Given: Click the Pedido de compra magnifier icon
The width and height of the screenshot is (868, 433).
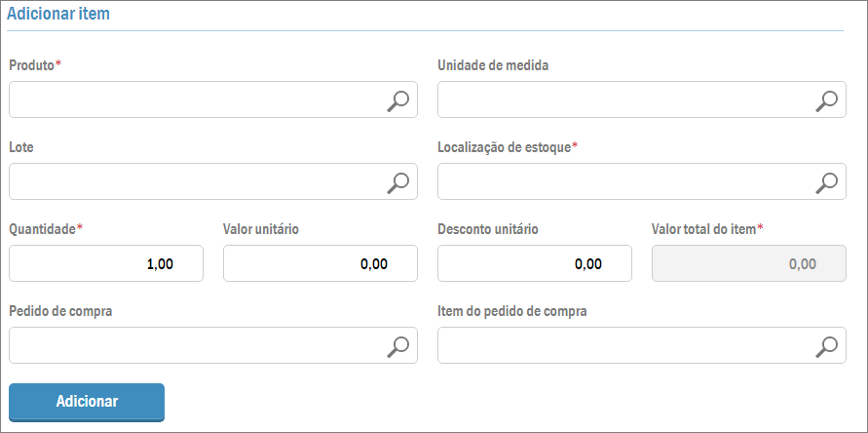Looking at the screenshot, I should [397, 346].
